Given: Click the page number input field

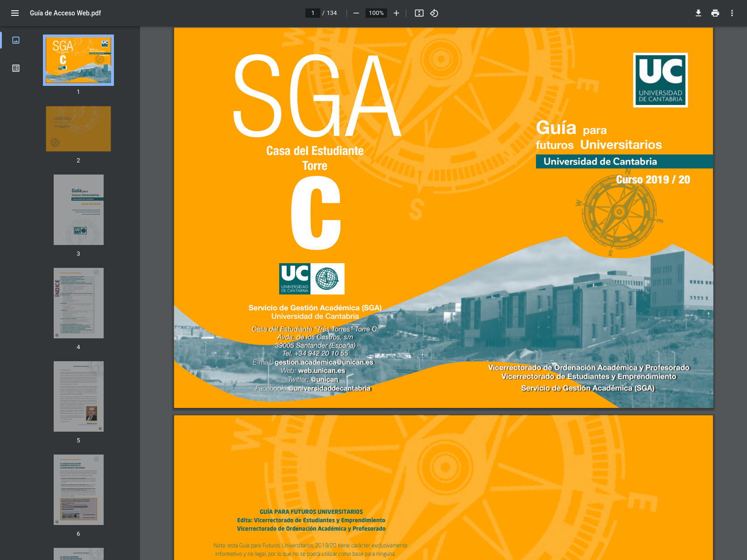Looking at the screenshot, I should (313, 13).
